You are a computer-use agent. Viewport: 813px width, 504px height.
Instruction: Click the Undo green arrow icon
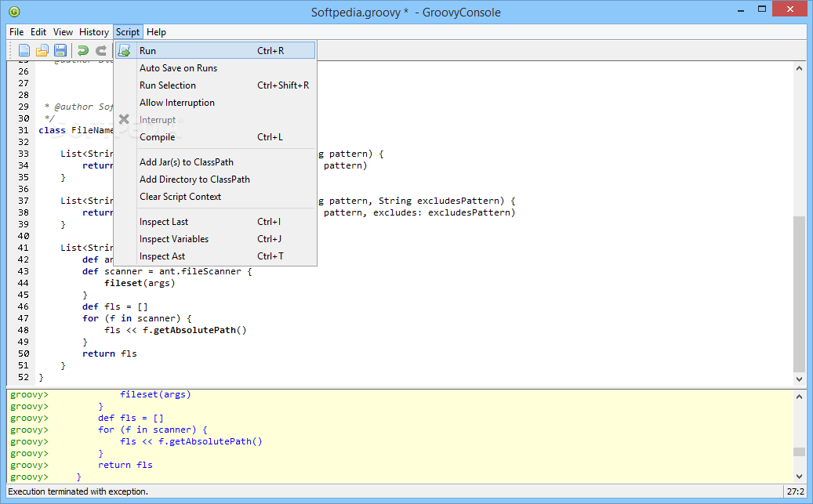83,50
